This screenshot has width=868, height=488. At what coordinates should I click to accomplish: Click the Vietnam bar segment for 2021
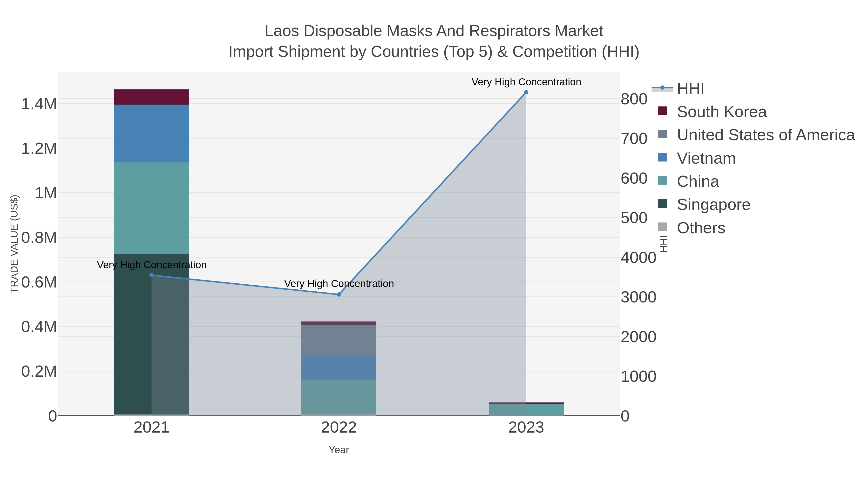pyautogui.click(x=152, y=134)
